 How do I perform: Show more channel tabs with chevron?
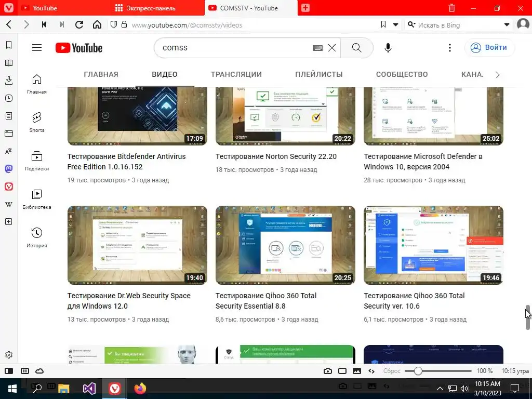pyautogui.click(x=497, y=75)
